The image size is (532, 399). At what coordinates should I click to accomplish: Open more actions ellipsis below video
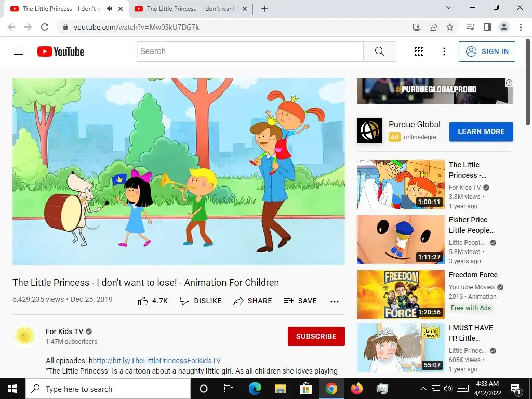335,302
